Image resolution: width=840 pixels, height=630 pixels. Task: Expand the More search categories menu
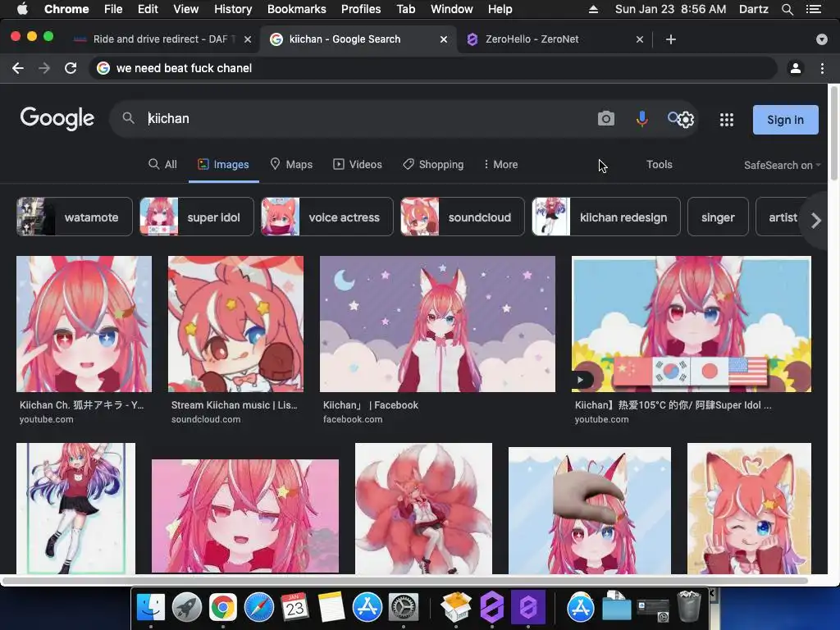pyautogui.click(x=501, y=164)
